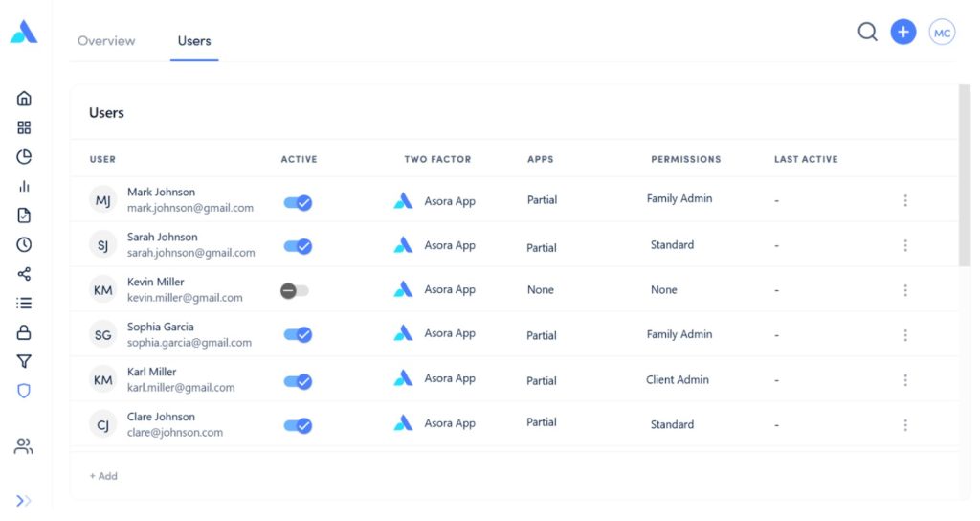Toggle Clare Johnson's active switch

[298, 425]
